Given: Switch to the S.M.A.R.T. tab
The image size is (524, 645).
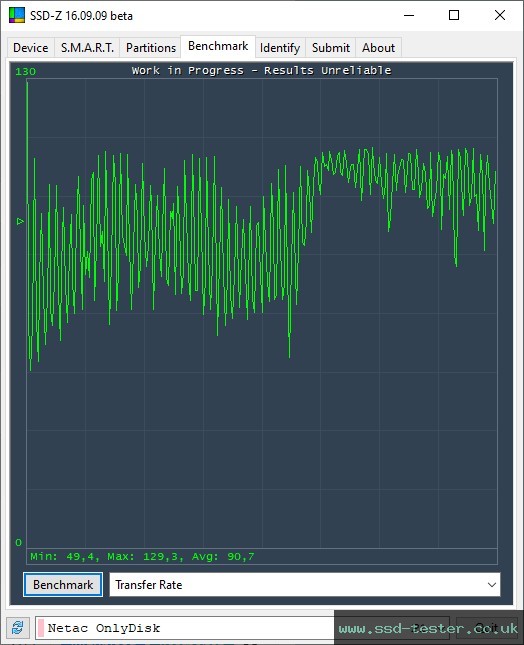Looking at the screenshot, I should (87, 48).
